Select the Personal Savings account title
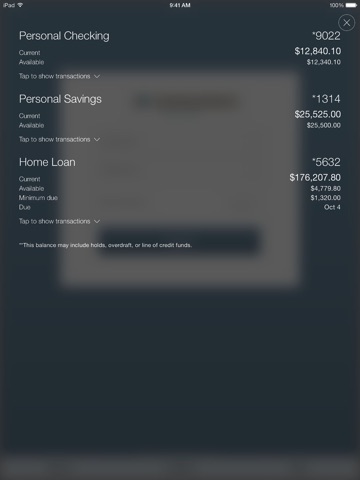The width and height of the screenshot is (360, 480). [60, 99]
